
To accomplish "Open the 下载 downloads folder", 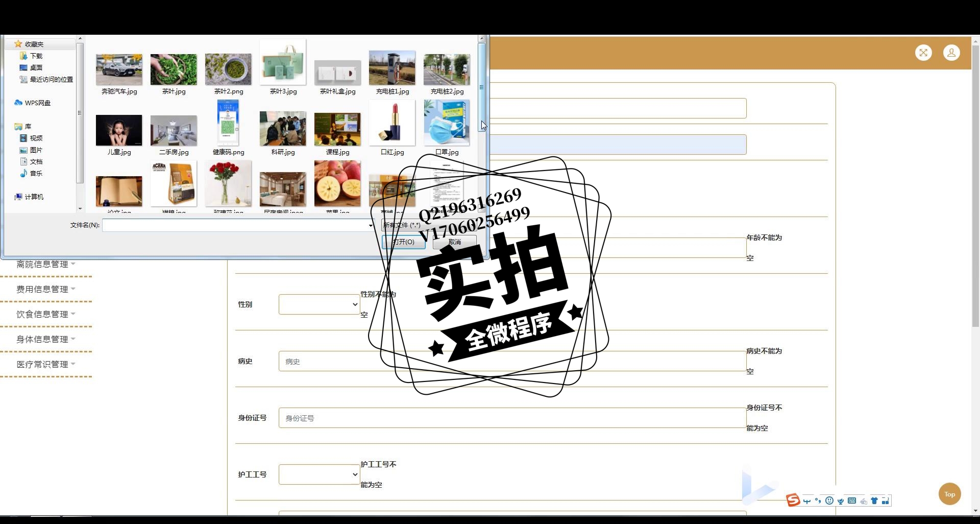I will [x=31, y=56].
